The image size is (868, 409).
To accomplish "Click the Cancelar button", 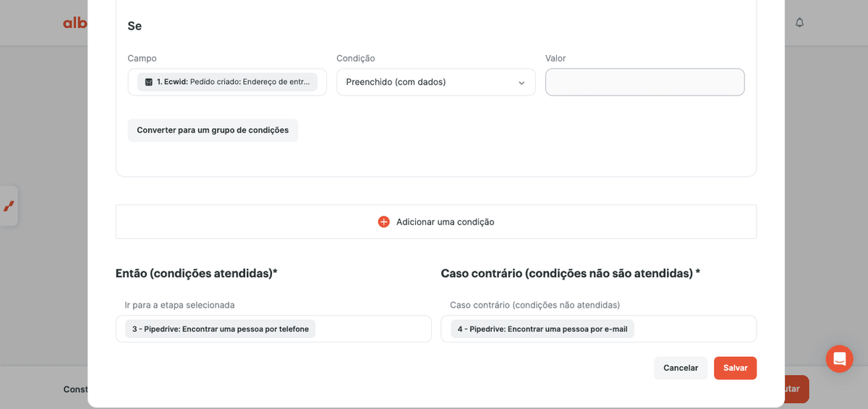I will coord(681,368).
